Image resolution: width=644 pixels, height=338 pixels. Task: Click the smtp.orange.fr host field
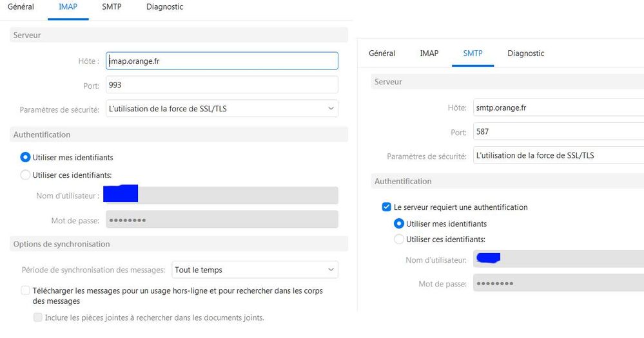[x=558, y=108]
